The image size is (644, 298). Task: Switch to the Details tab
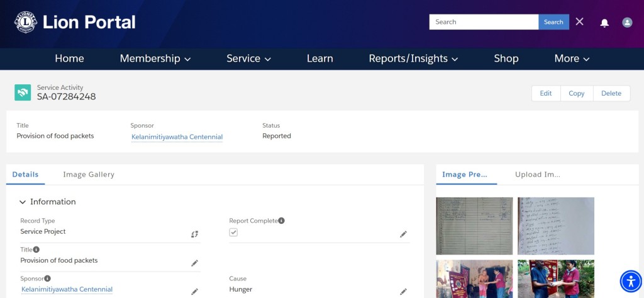(x=25, y=174)
